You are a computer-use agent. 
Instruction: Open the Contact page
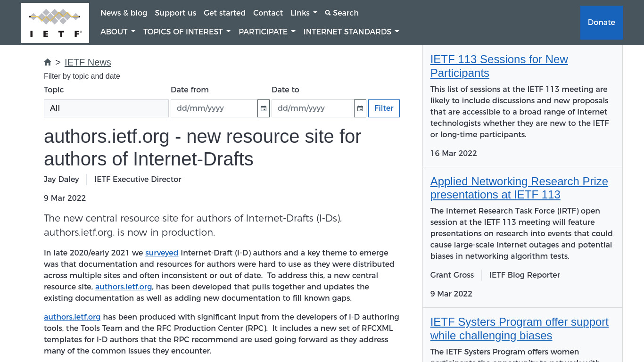(268, 13)
